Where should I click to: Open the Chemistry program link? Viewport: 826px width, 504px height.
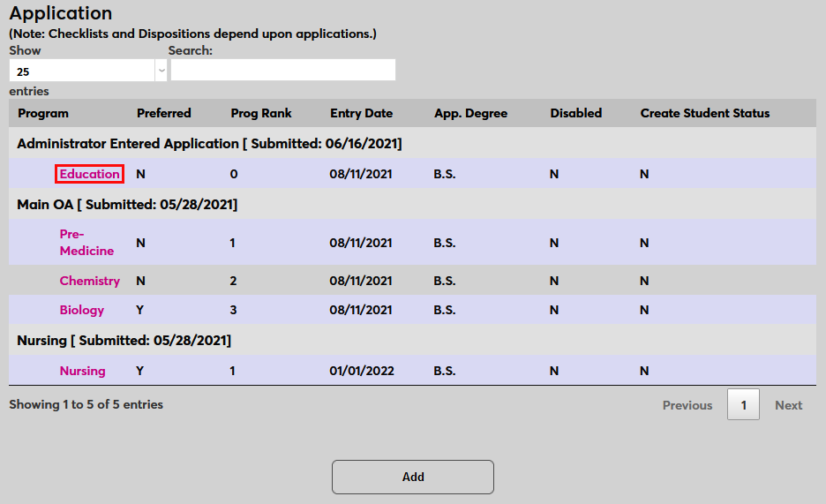[89, 281]
